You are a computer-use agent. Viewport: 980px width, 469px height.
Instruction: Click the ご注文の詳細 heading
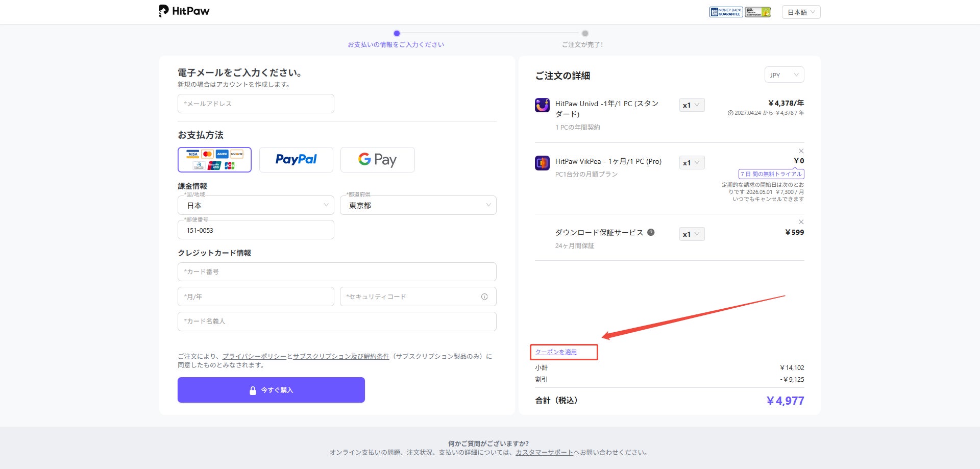click(562, 76)
